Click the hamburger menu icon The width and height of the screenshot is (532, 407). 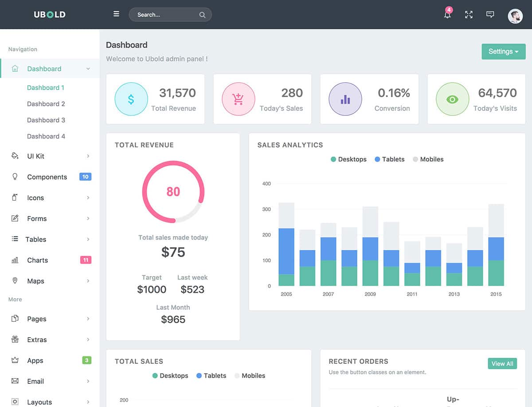[x=116, y=14]
